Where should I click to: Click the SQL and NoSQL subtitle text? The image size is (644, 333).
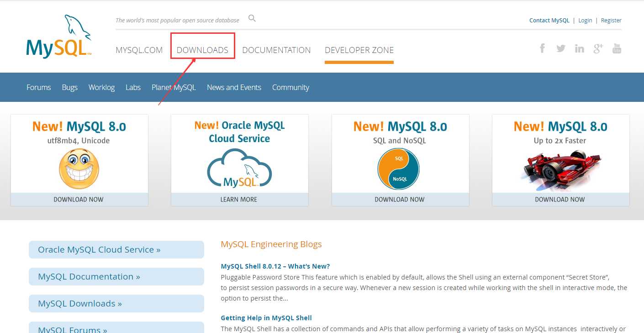(400, 141)
